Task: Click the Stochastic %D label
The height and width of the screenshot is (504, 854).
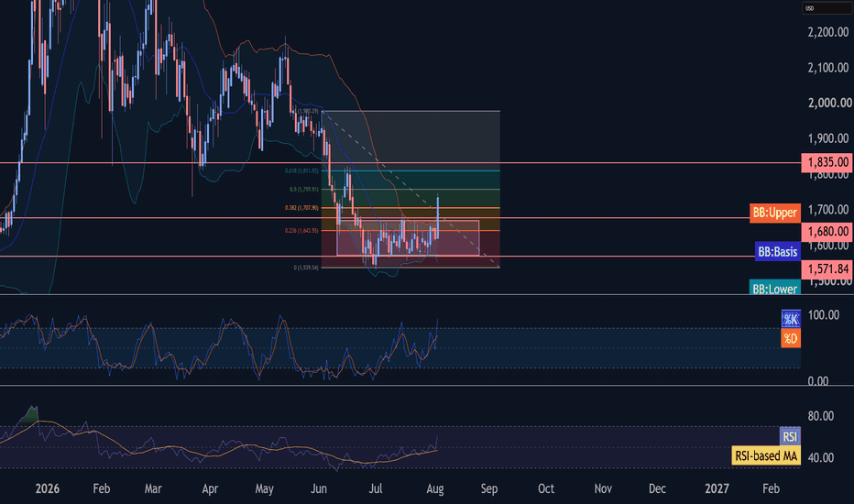Action: point(790,339)
